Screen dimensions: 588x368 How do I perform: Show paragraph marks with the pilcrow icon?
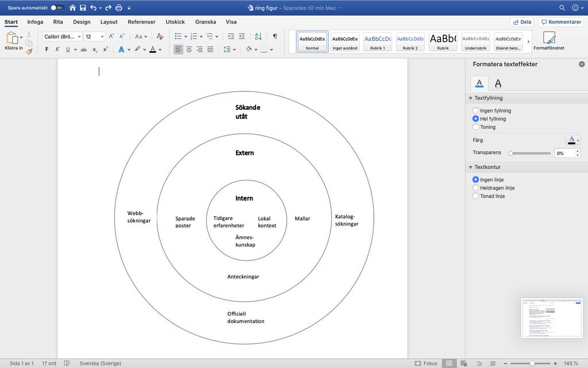point(275,36)
